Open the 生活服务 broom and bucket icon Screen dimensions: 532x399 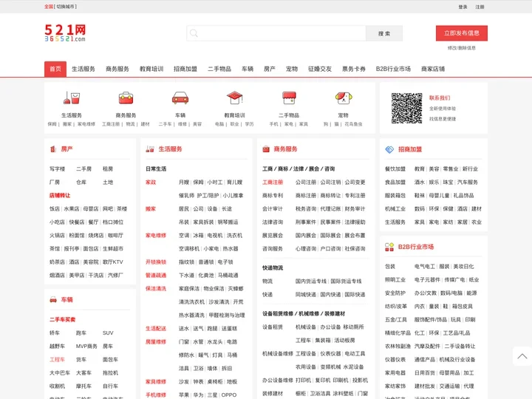click(x=71, y=98)
